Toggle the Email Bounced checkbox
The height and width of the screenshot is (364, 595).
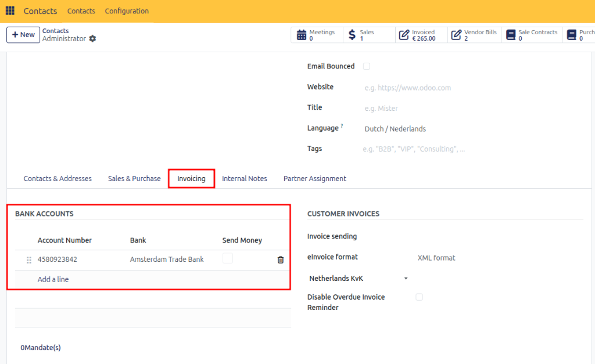[x=367, y=66]
